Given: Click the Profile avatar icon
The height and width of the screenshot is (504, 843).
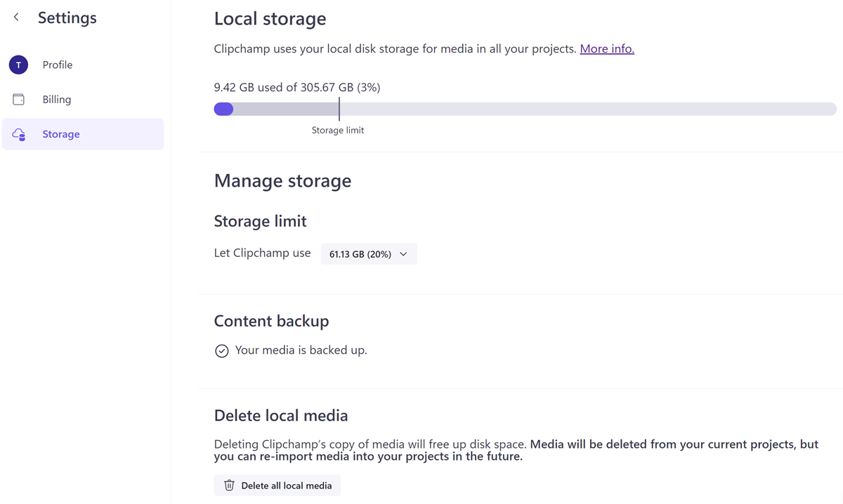Looking at the screenshot, I should tap(18, 65).
